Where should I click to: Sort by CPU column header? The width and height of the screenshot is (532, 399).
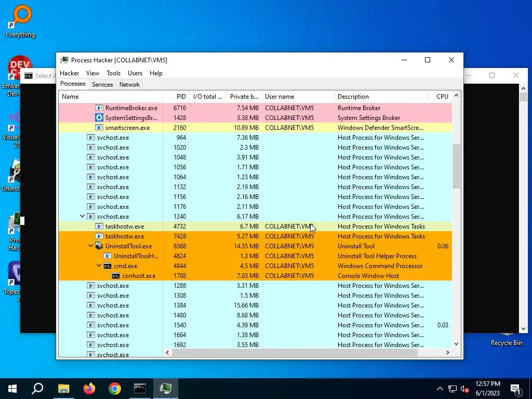pos(440,97)
